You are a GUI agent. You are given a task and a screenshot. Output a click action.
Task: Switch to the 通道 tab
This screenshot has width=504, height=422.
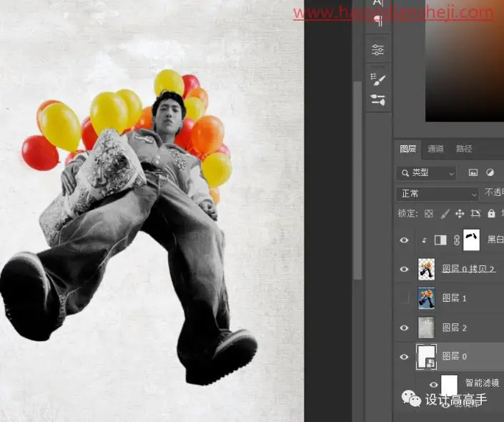435,149
